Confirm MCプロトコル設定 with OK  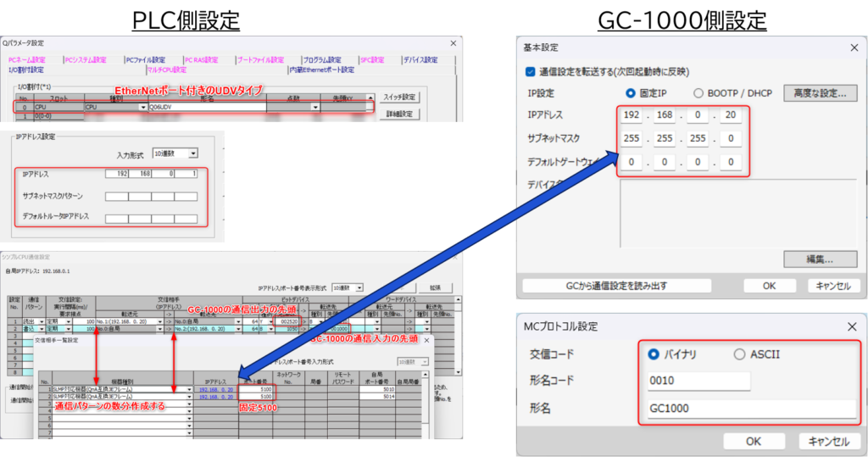[754, 442]
